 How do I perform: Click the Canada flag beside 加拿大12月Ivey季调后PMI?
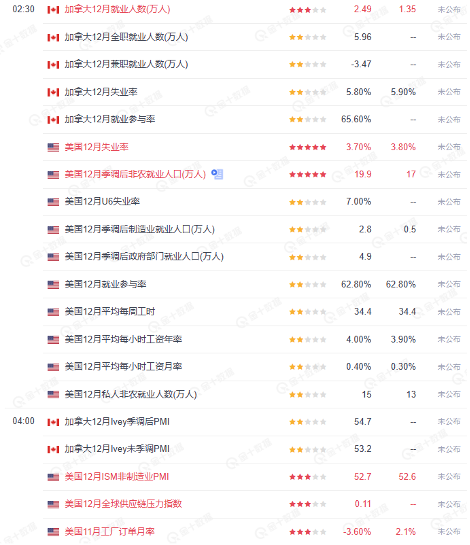[53, 422]
